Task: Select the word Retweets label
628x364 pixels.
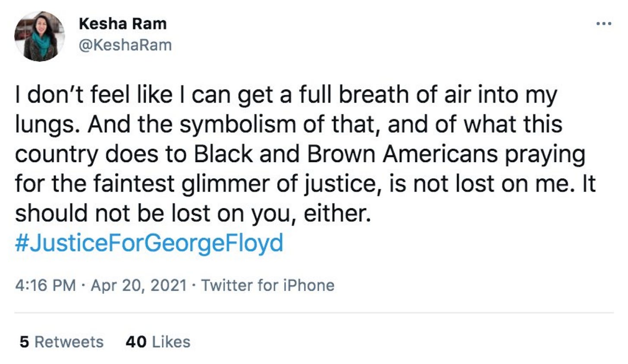Action: [x=69, y=342]
